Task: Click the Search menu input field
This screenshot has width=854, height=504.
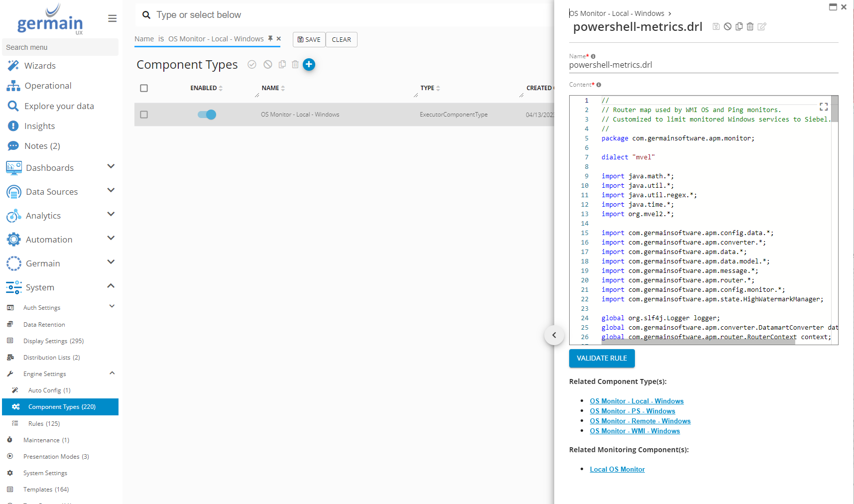Action: [x=60, y=47]
